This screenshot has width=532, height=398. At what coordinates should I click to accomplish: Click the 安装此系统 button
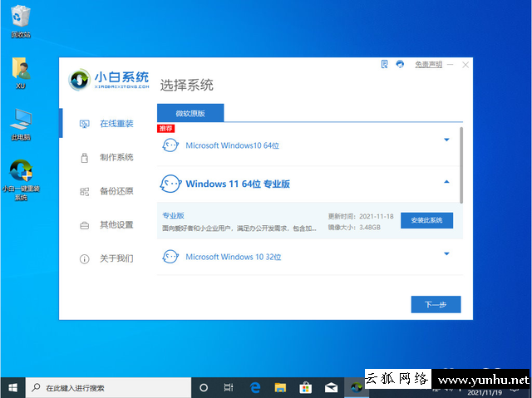click(x=426, y=220)
